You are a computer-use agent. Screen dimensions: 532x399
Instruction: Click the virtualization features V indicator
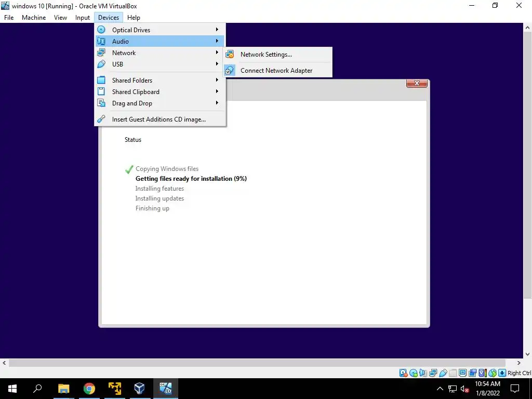click(483, 373)
